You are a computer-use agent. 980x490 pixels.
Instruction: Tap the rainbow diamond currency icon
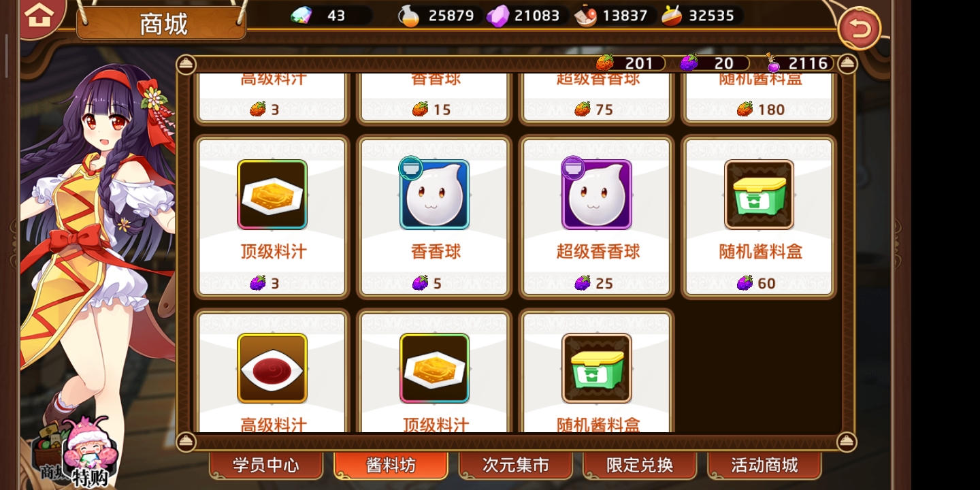pos(301,15)
